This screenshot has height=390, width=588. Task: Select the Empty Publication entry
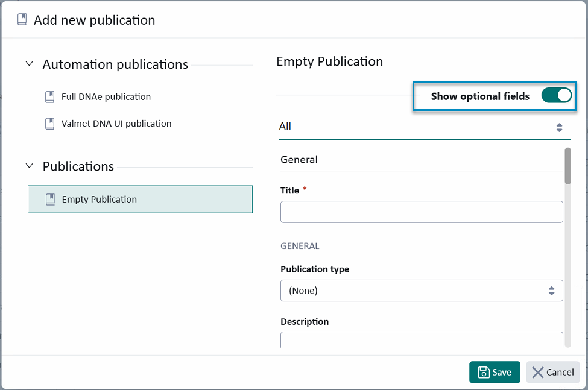[x=140, y=199]
